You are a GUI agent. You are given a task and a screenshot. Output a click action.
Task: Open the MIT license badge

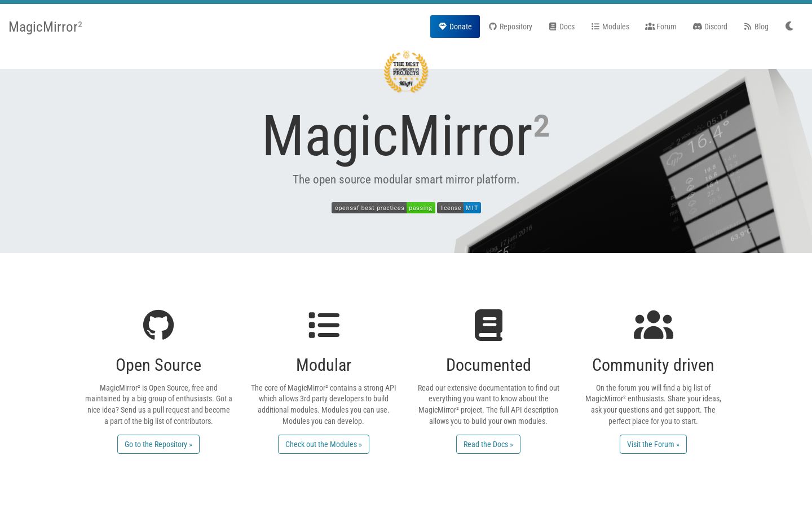[x=459, y=208]
